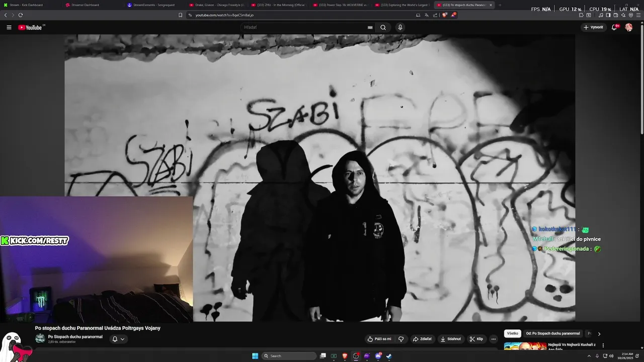Open the channel avatar of Po Stopach duchu
This screenshot has width=644, height=362.
coord(40,338)
